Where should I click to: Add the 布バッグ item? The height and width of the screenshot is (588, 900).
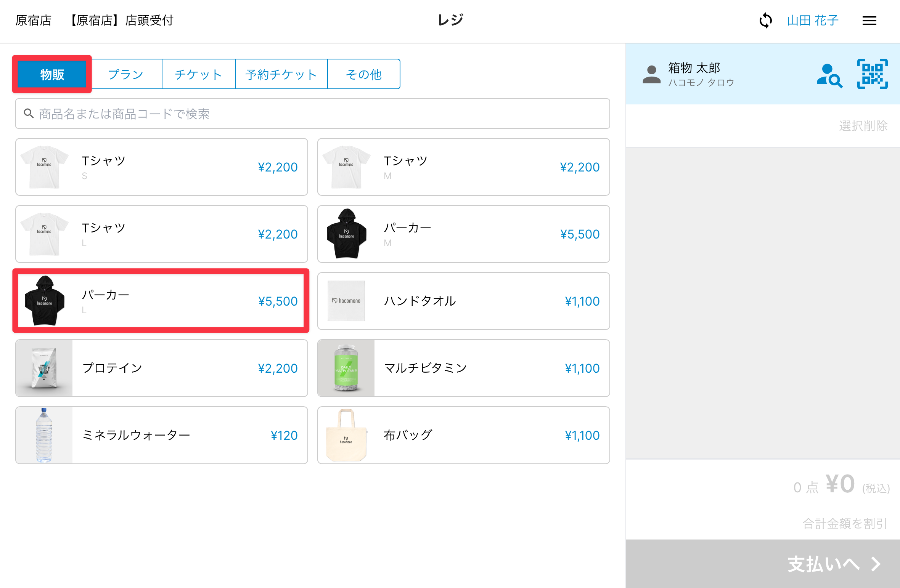point(463,435)
